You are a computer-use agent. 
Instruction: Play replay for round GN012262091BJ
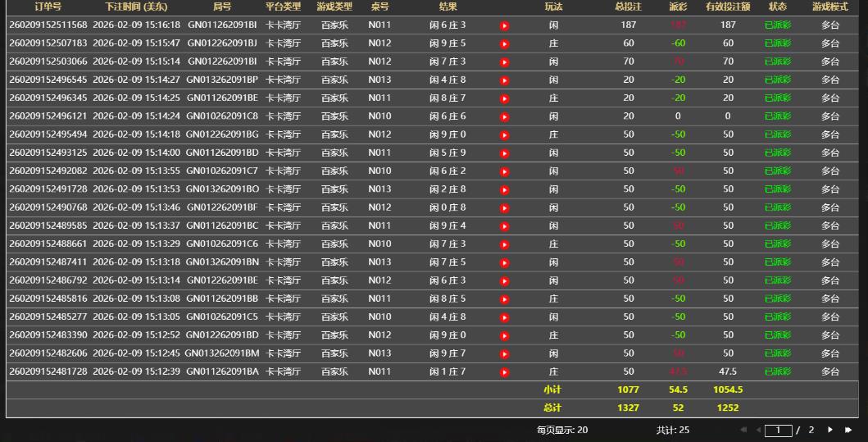505,43
